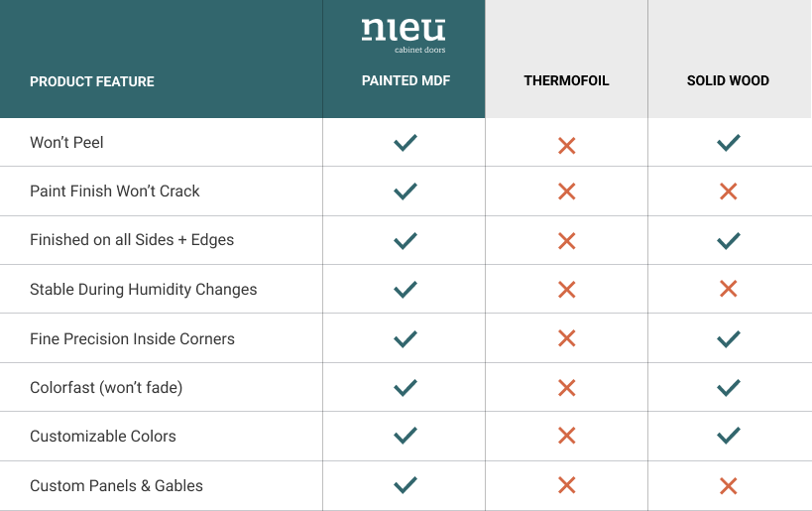Click Painted MDF checkmark for Fine Precision Corners

click(x=406, y=339)
